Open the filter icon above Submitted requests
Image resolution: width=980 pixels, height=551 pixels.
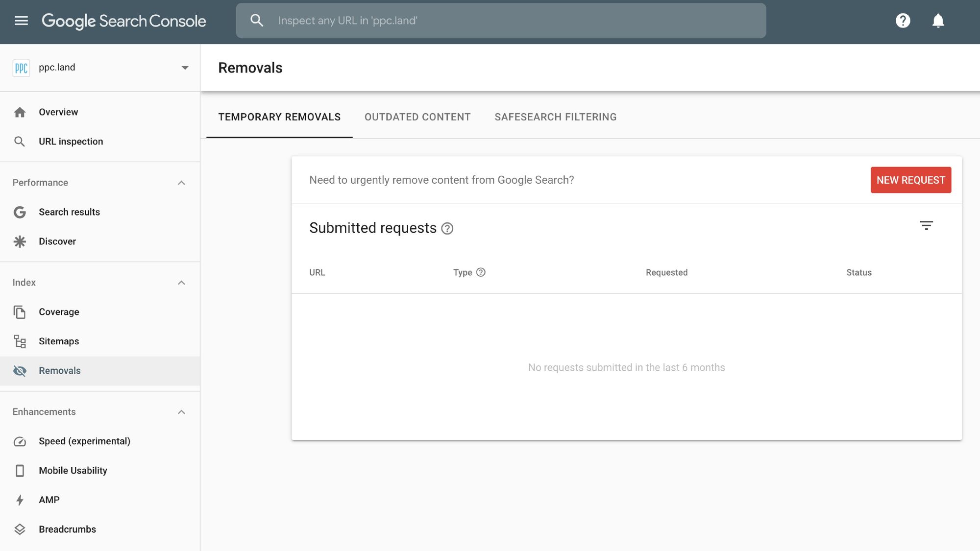[927, 226]
